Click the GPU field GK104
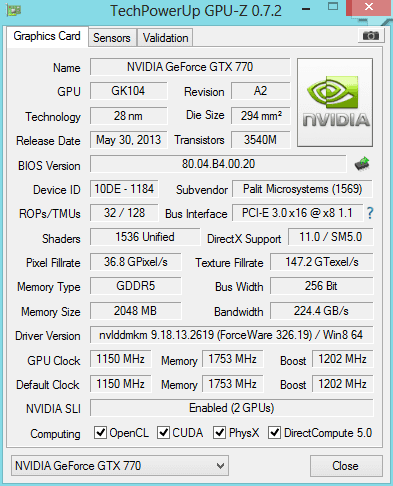393x486 pixels. click(128, 91)
